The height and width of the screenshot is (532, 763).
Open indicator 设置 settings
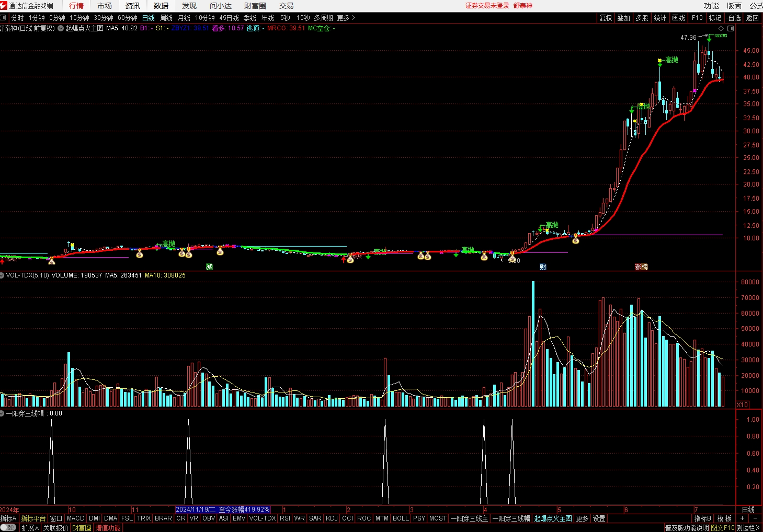point(599,518)
